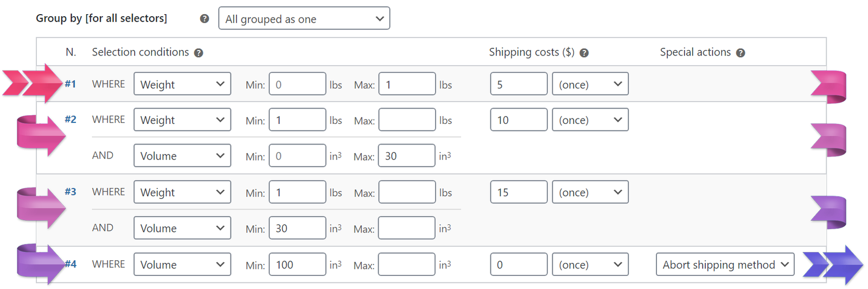Click the Min volume field showing 100
The image size is (868, 289).
[x=297, y=265]
